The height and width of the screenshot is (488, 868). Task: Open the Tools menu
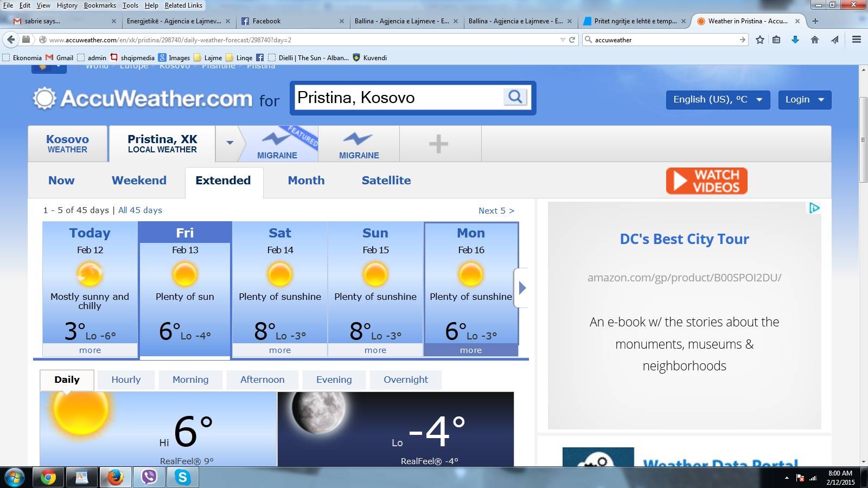click(130, 5)
